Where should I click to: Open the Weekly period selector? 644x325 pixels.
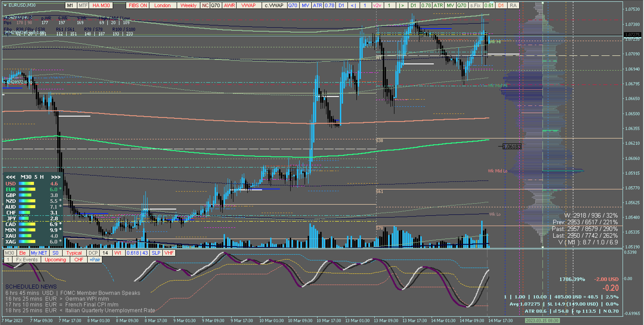click(188, 5)
